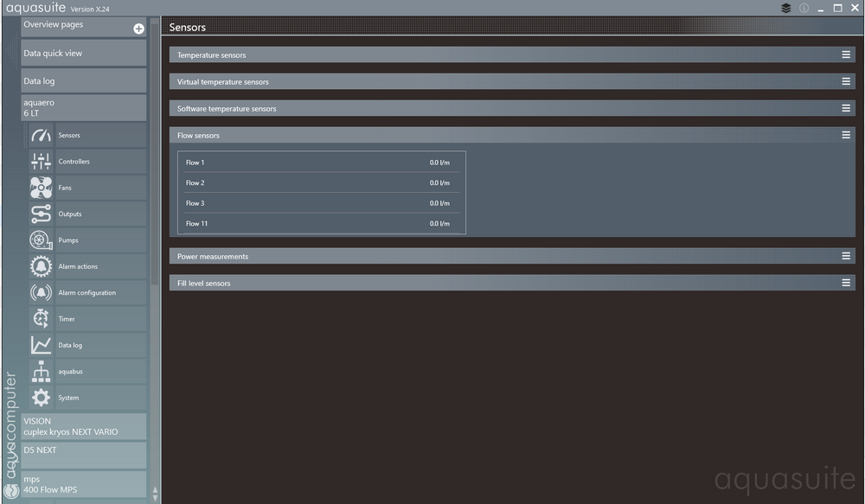Viewport: 865px width, 504px height.
Task: Click the info icon in title bar
Action: coord(804,8)
